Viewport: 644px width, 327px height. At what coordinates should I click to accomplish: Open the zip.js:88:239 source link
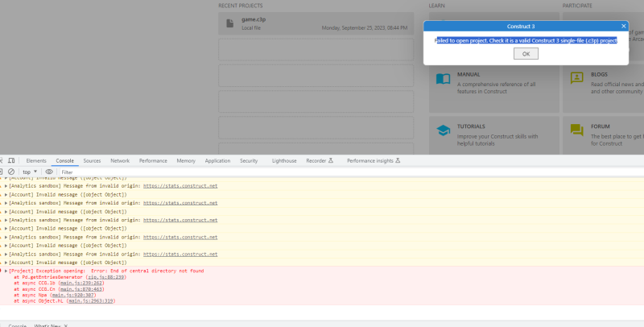pos(106,277)
